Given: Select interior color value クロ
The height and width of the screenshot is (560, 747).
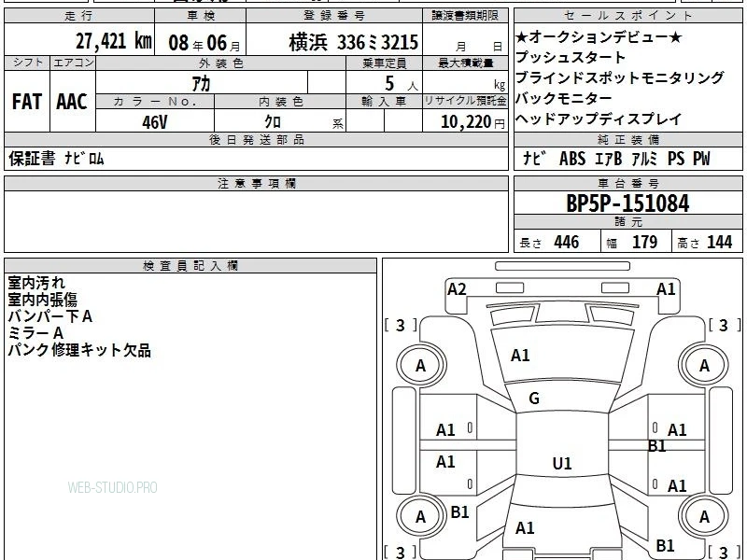Looking at the screenshot, I should [273, 122].
